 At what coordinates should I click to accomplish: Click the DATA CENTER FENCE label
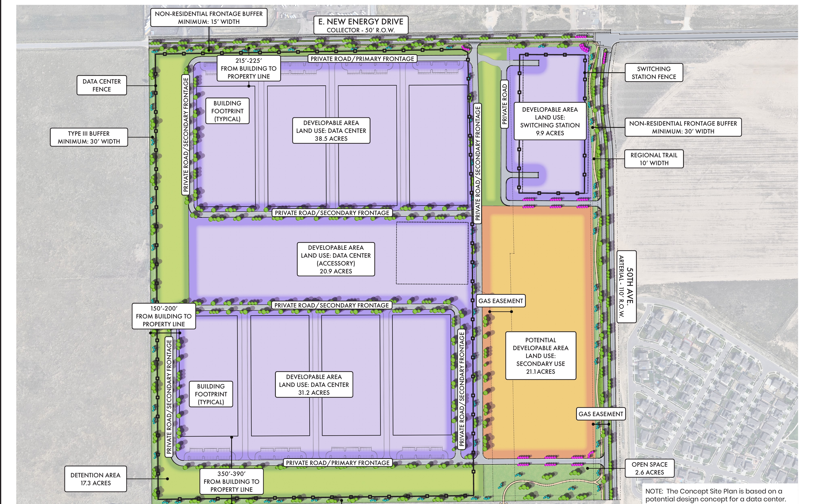point(102,85)
